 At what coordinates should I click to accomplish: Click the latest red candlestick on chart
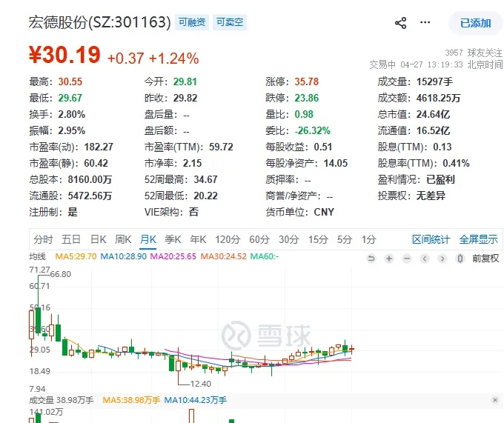pyautogui.click(x=352, y=349)
